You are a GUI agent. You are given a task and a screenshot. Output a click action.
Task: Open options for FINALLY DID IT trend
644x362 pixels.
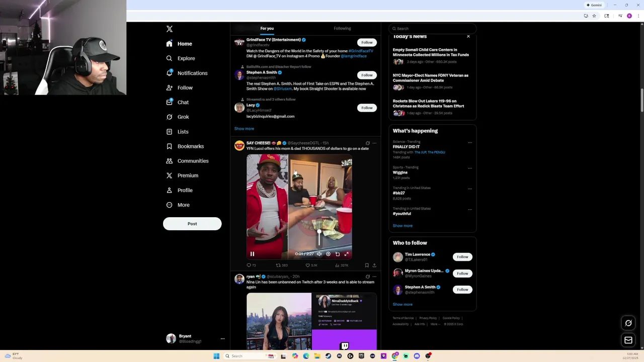click(470, 143)
